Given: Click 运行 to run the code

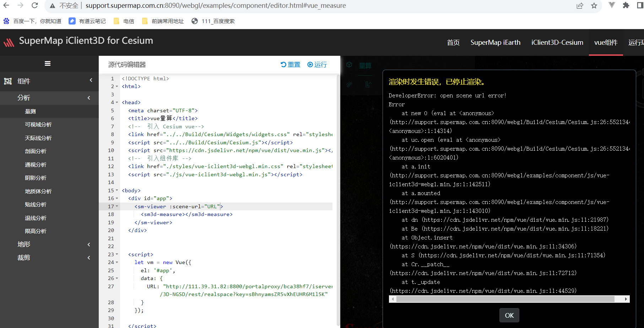Looking at the screenshot, I should (x=317, y=65).
